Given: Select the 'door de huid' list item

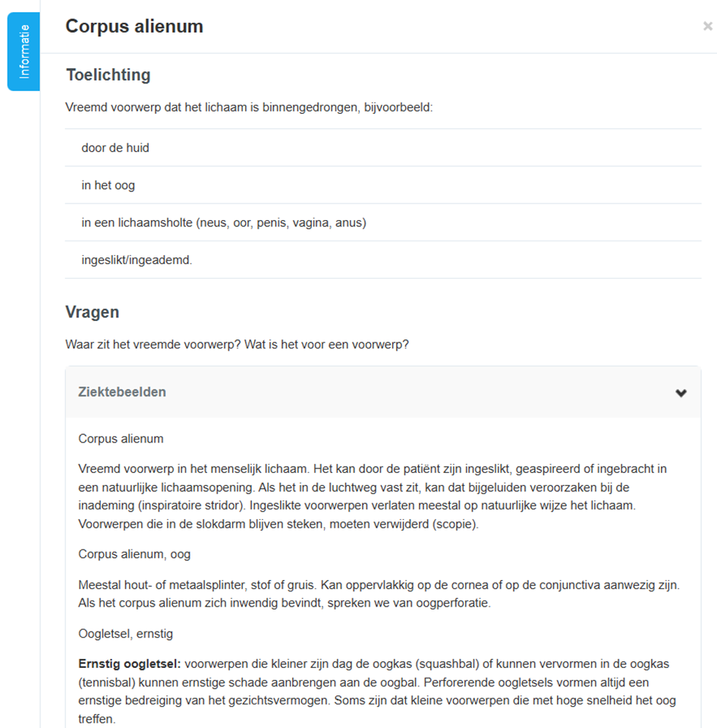Looking at the screenshot, I should 115,148.
